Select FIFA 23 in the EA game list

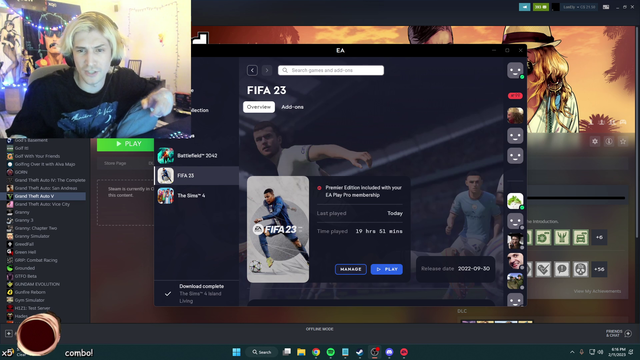click(197, 176)
